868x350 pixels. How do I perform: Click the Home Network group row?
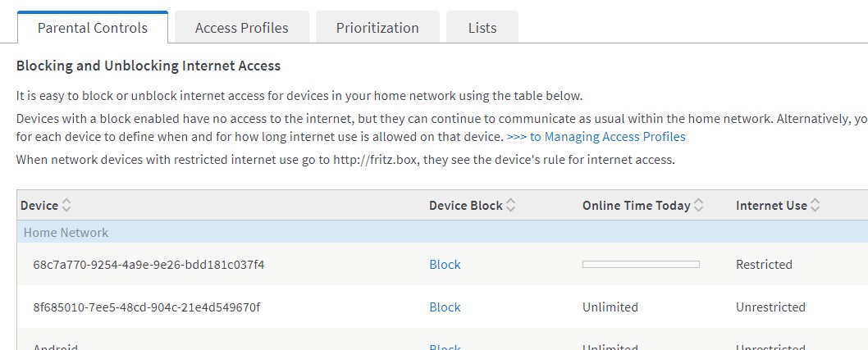(x=66, y=233)
